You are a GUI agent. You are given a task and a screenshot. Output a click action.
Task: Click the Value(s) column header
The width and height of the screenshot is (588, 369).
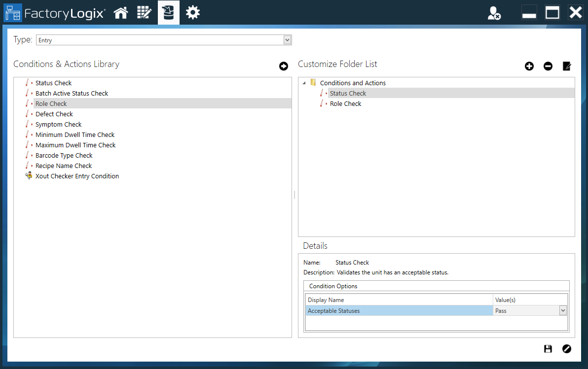530,300
